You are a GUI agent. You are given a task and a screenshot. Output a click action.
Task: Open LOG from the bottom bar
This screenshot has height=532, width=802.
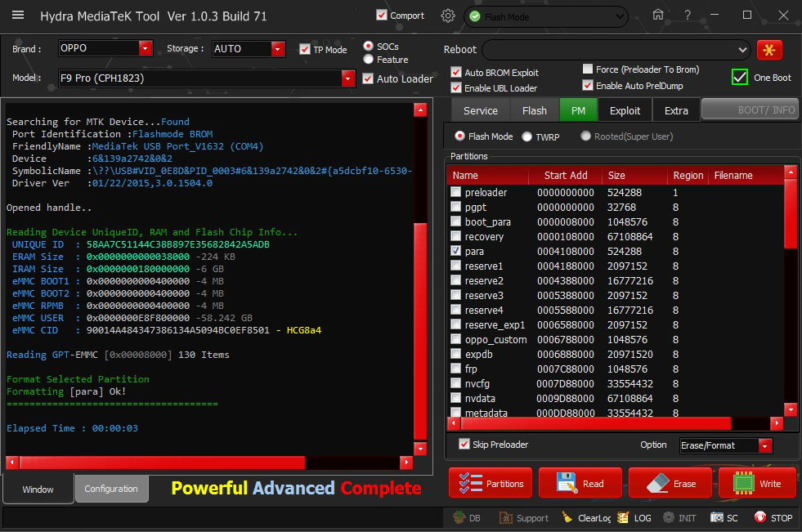(x=634, y=517)
